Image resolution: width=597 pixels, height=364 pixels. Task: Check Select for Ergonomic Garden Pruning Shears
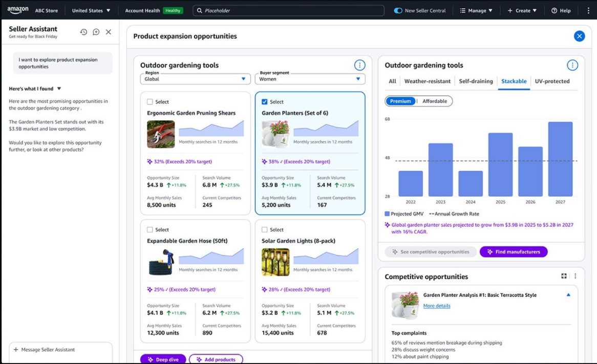(150, 102)
